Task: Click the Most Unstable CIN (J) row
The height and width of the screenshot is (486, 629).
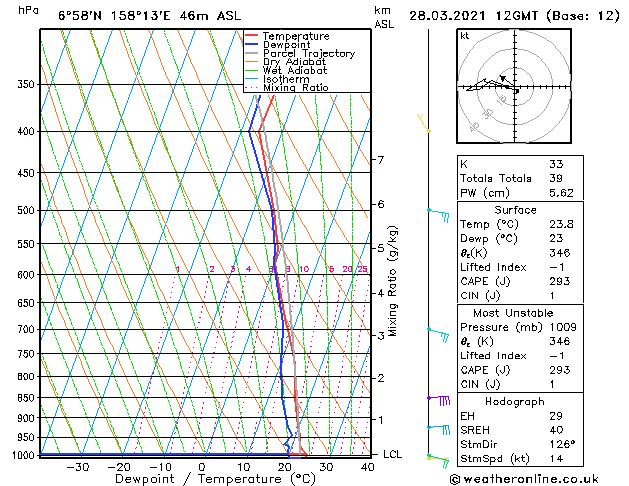Action: click(520, 384)
